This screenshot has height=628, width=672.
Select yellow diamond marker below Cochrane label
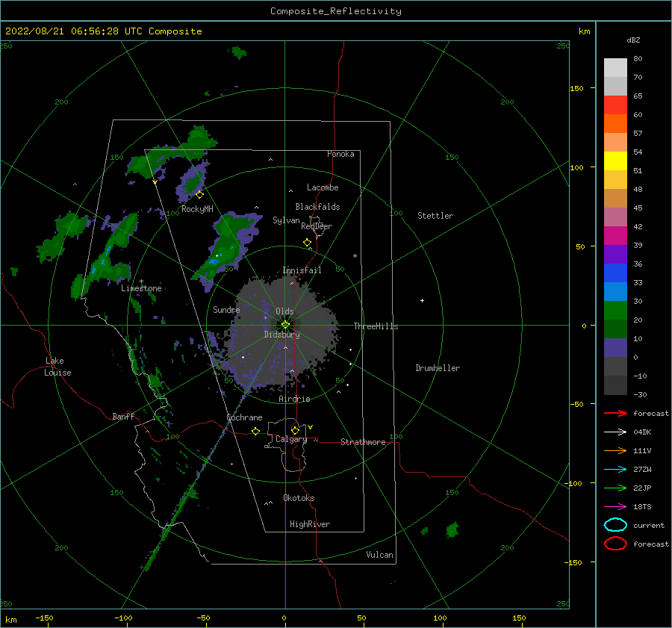coord(255,431)
